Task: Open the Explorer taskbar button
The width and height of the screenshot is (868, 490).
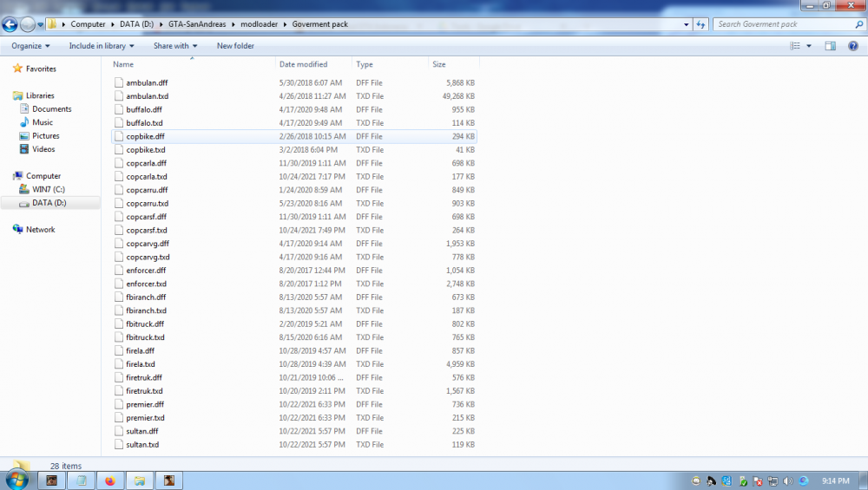Action: 140,480
